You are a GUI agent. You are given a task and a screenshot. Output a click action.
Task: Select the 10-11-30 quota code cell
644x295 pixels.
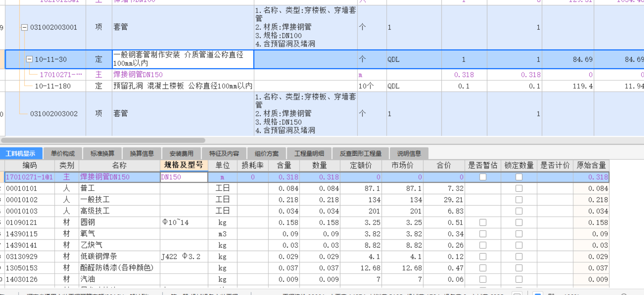51,59
